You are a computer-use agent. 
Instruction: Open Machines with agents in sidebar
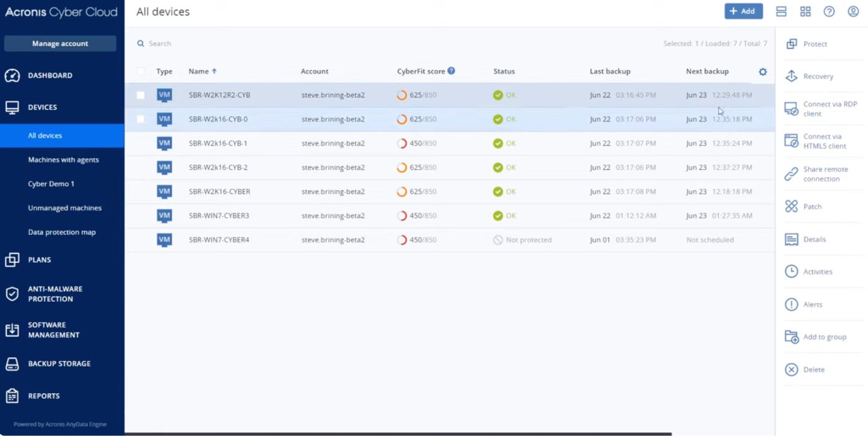63,160
